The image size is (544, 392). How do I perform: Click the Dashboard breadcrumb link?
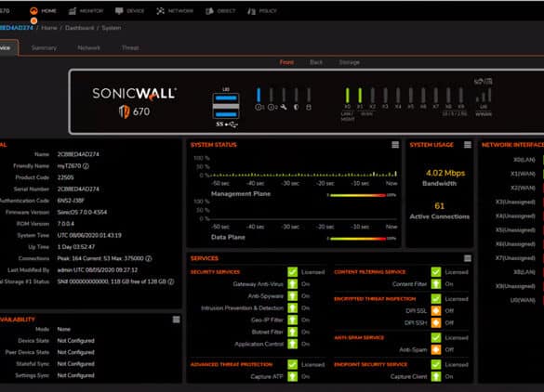(79, 28)
